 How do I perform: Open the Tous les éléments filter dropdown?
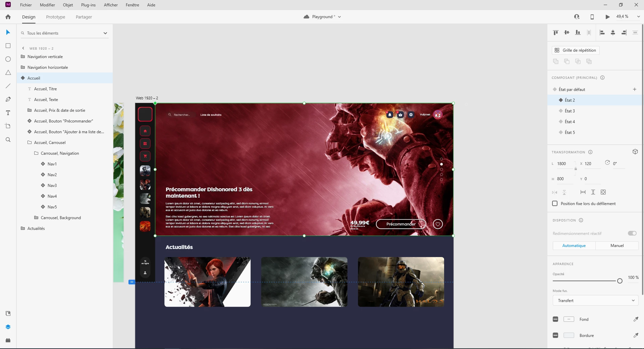(105, 33)
